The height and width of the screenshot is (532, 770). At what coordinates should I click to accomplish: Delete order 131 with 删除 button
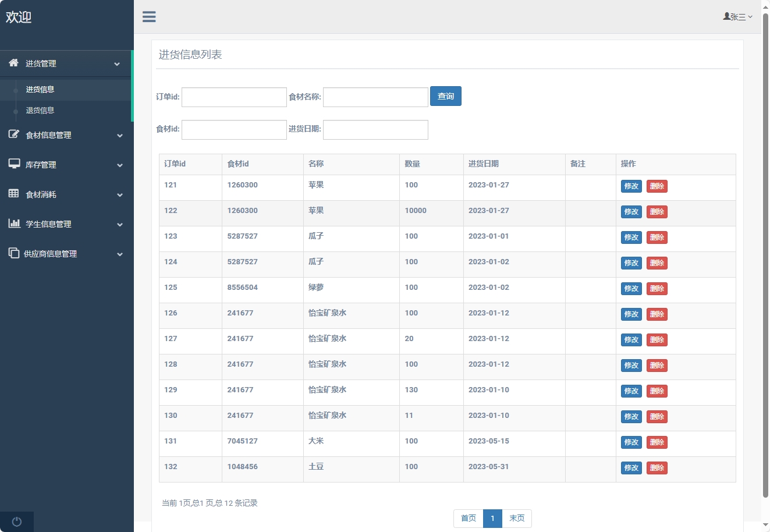pyautogui.click(x=657, y=442)
